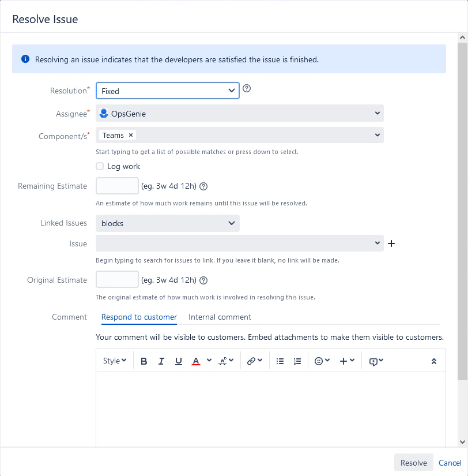
Task: Click the link insert icon
Action: 254,361
